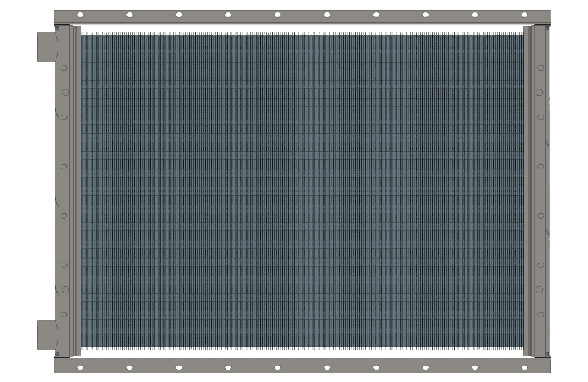The image size is (588, 382).
Task: Click the finned coil core in the center
Action: 301,191
